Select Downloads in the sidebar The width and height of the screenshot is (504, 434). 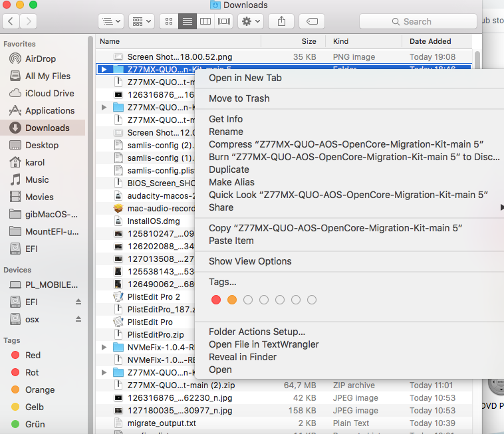pos(43,128)
